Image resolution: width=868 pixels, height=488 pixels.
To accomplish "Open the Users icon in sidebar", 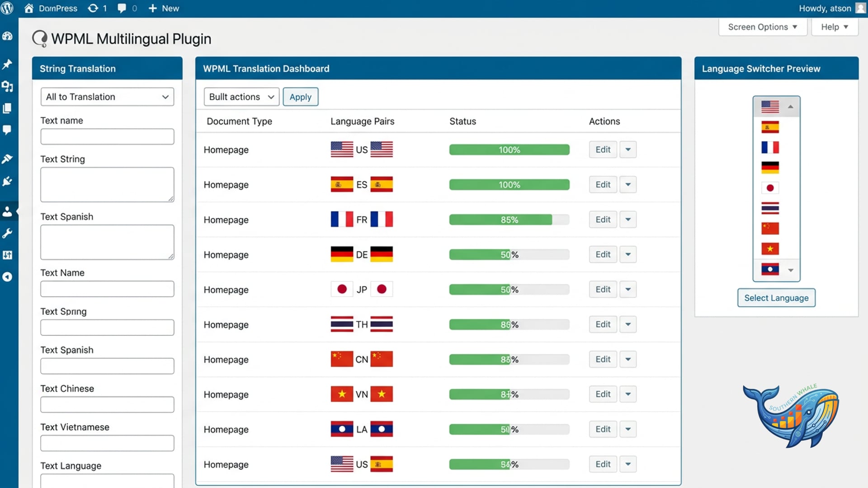I will (7, 211).
